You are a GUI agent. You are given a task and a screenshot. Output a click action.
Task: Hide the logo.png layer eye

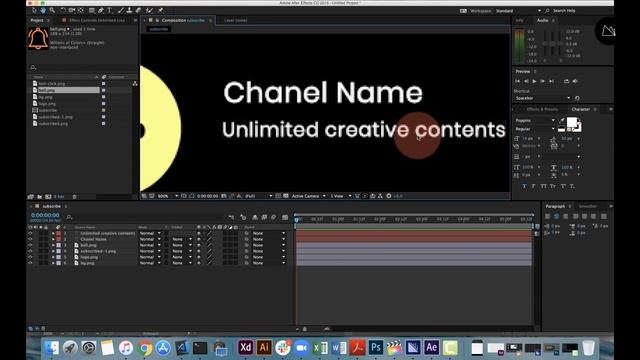pos(30,257)
